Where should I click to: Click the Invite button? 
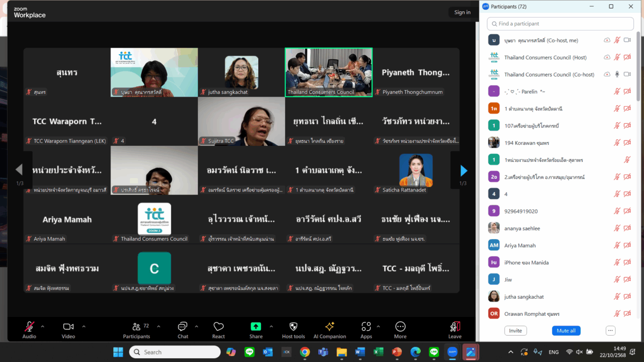[x=515, y=331]
